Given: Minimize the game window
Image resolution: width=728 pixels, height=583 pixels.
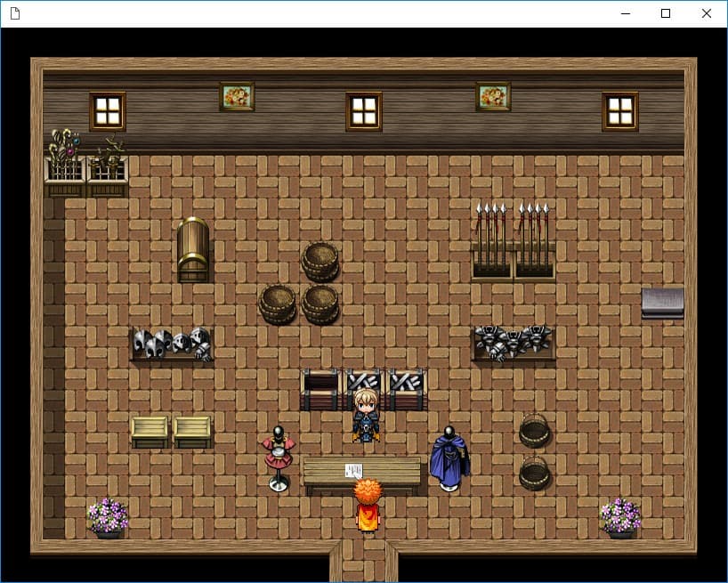Looking at the screenshot, I should (626, 13).
